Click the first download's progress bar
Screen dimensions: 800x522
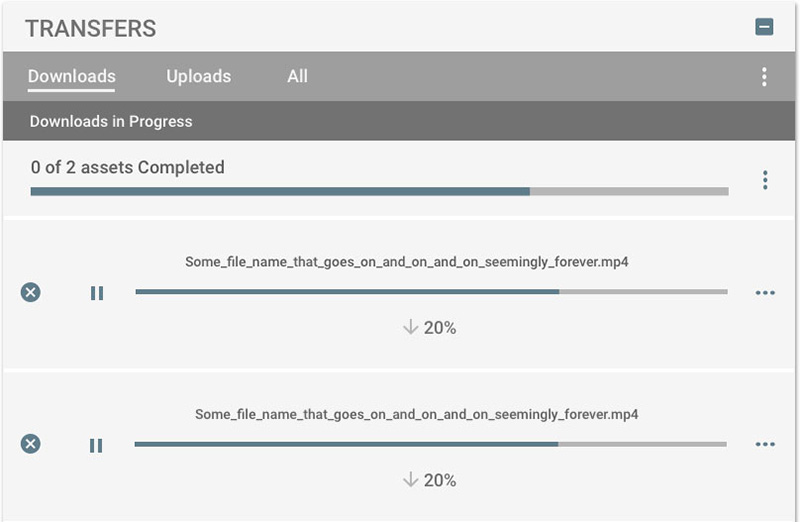(x=431, y=292)
